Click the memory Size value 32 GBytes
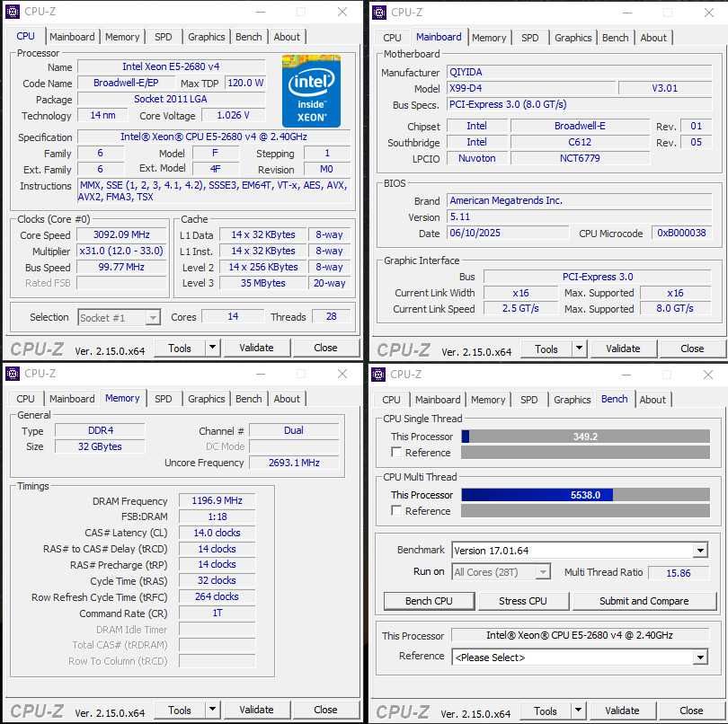 pos(100,446)
